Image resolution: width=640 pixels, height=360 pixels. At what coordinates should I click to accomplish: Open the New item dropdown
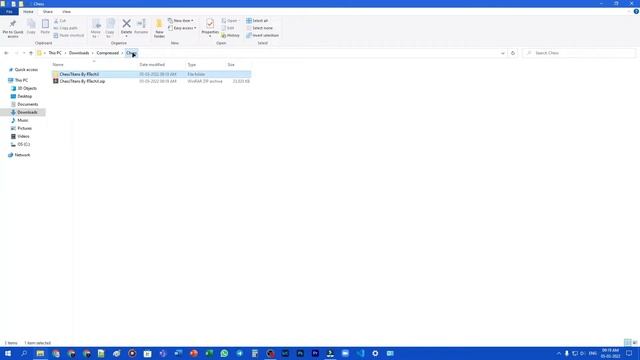(x=181, y=21)
